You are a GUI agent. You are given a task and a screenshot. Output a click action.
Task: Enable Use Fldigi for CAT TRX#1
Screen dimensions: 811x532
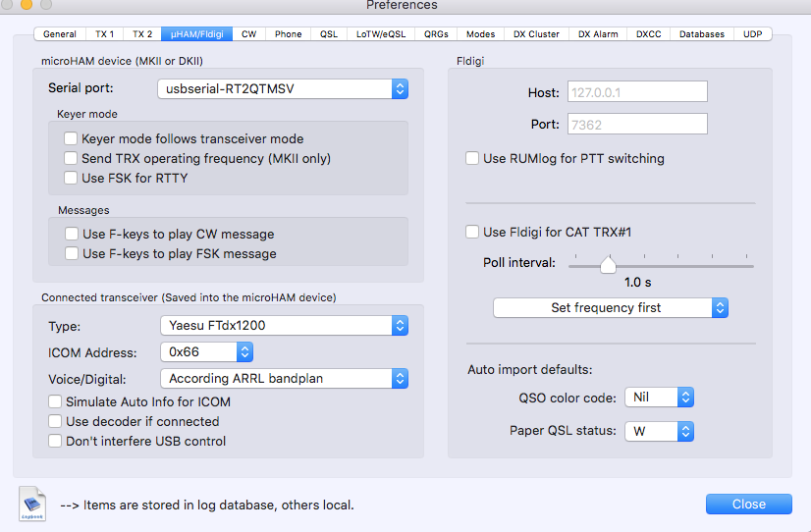(472, 233)
